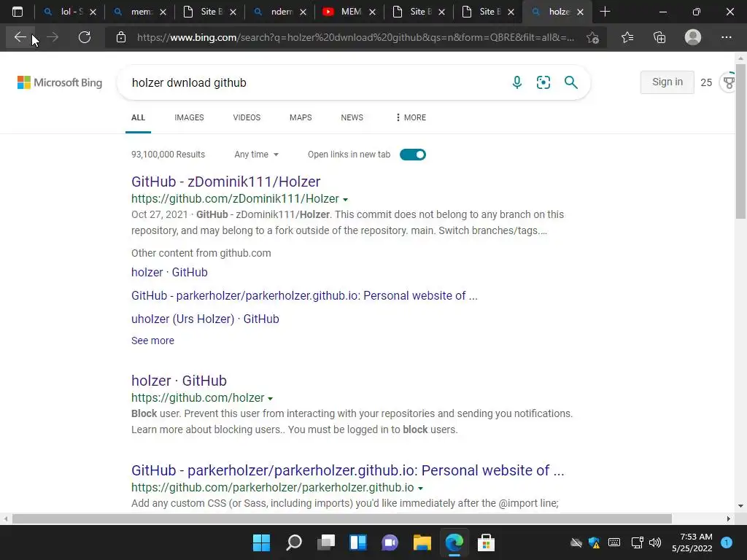Viewport: 747px width, 560px height.
Task: Click the Bing search magnifier icon
Action: coord(570,82)
